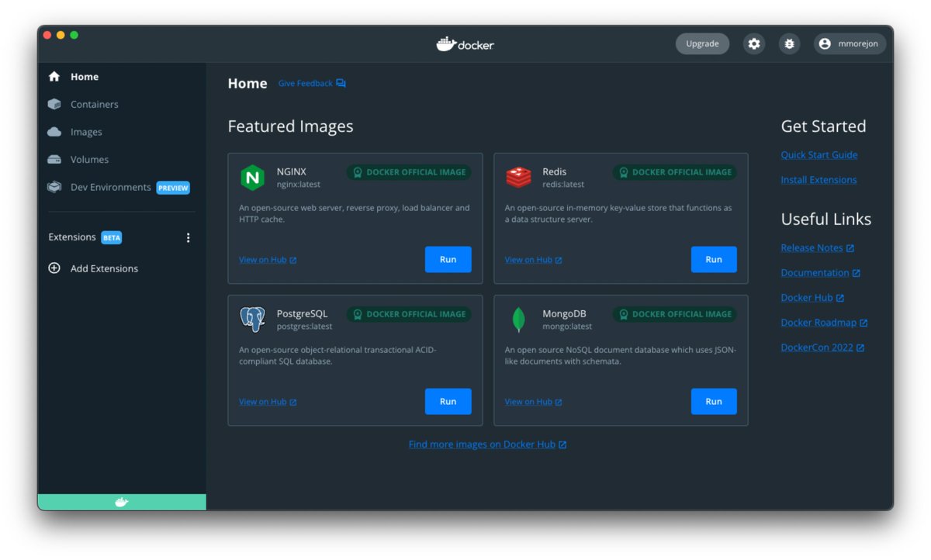The width and height of the screenshot is (931, 560).
Task: Select Add Extensions in sidebar
Action: [122, 268]
